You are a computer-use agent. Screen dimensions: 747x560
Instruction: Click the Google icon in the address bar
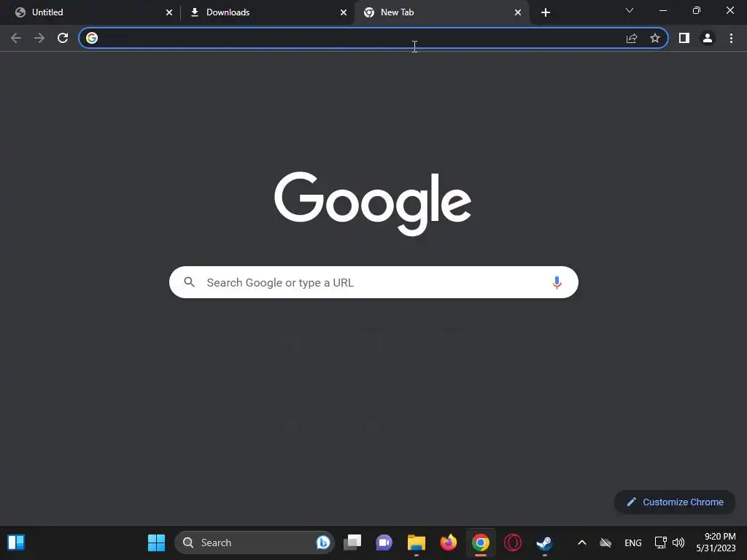tap(92, 38)
